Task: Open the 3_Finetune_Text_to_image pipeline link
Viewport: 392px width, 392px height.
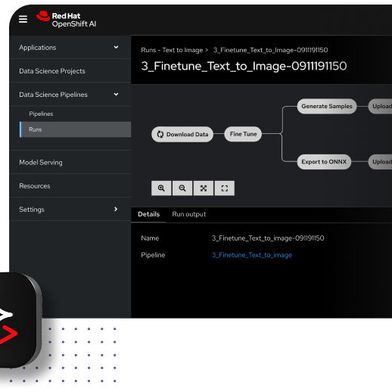Action: (252, 255)
